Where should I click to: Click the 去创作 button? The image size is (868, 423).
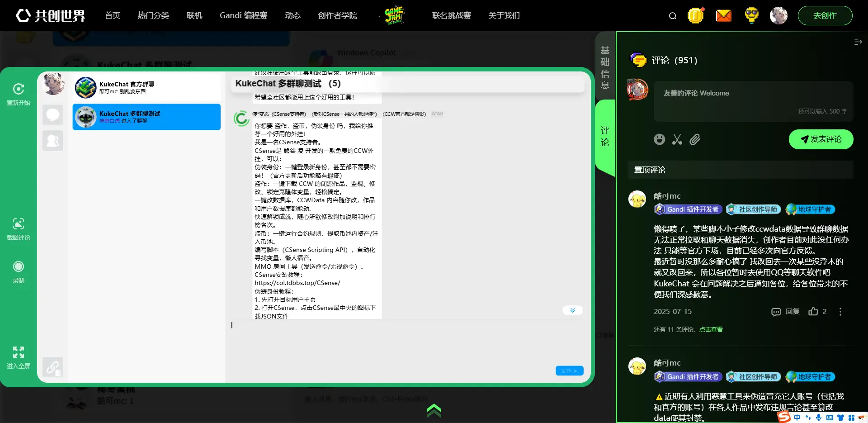[x=825, y=15]
